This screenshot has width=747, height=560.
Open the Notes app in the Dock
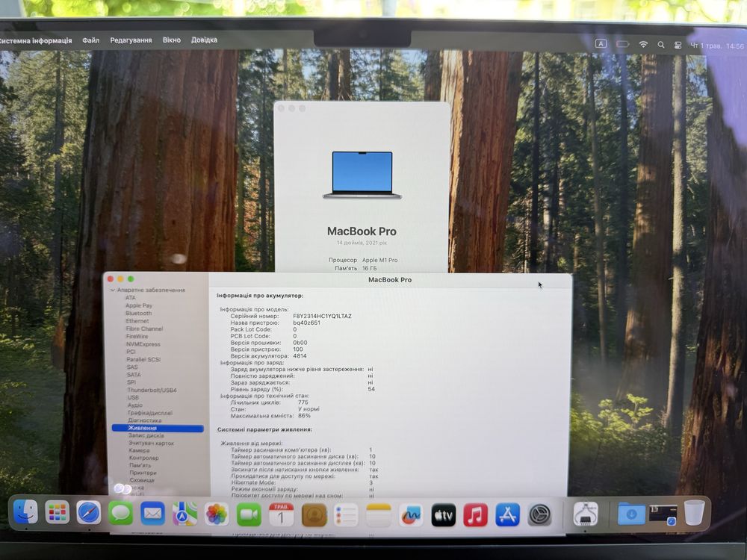pyautogui.click(x=378, y=514)
